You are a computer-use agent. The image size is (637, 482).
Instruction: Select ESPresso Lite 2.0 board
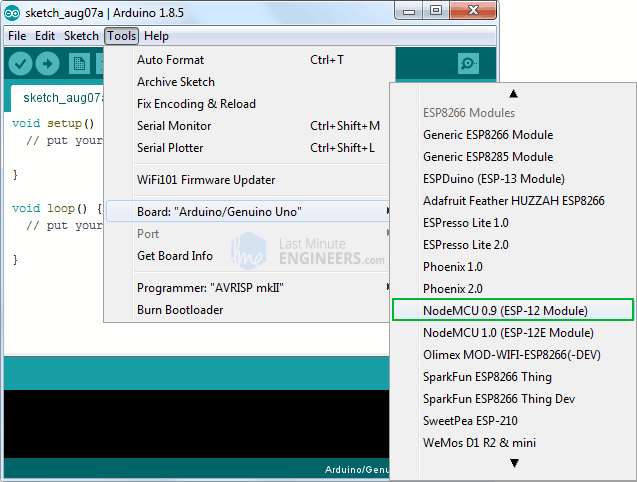click(x=513, y=245)
